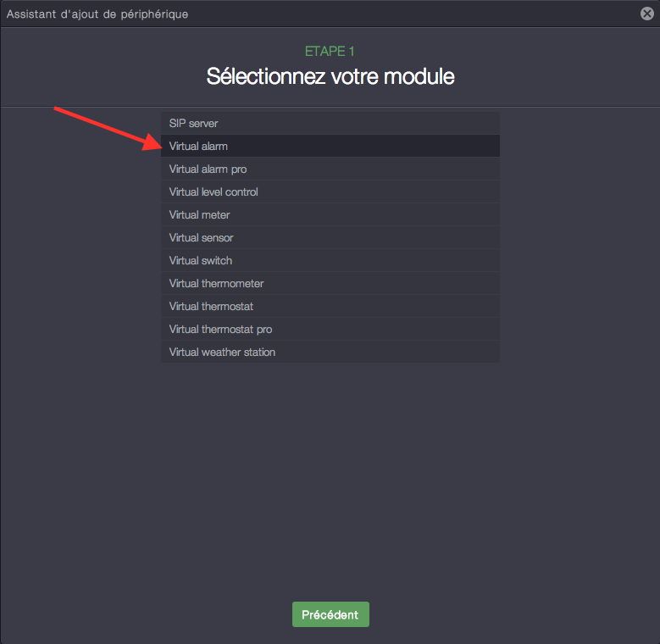Select Virtual alarm pro from the list
The image size is (660, 644).
point(330,169)
